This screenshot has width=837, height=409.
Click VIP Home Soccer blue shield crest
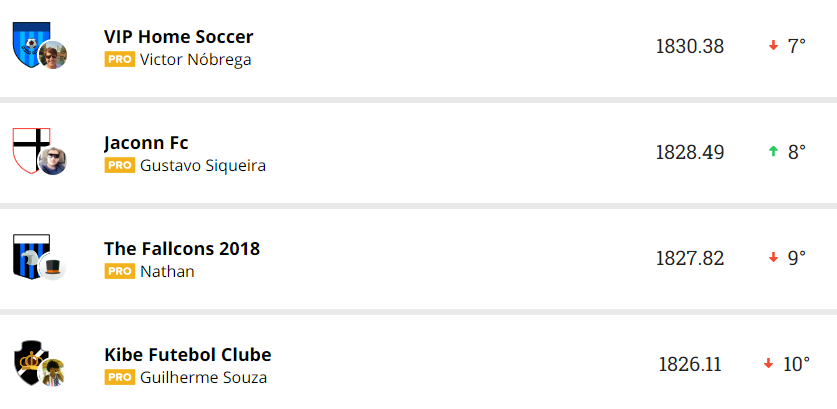[26, 44]
